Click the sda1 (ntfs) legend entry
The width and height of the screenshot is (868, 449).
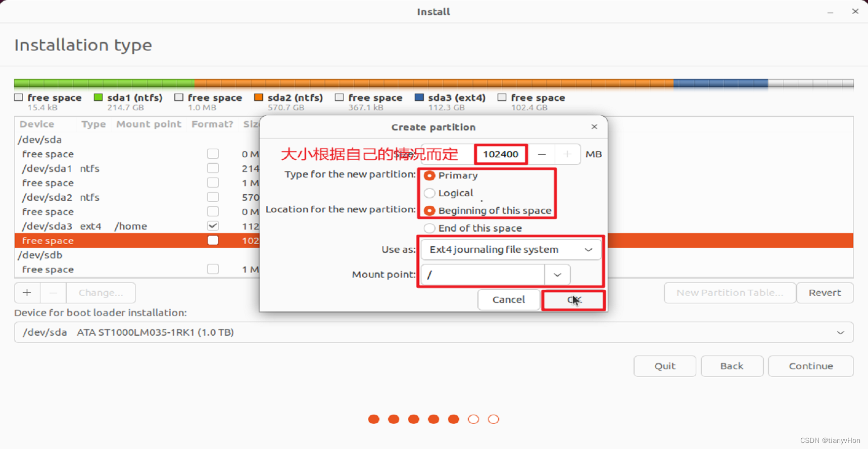point(128,102)
